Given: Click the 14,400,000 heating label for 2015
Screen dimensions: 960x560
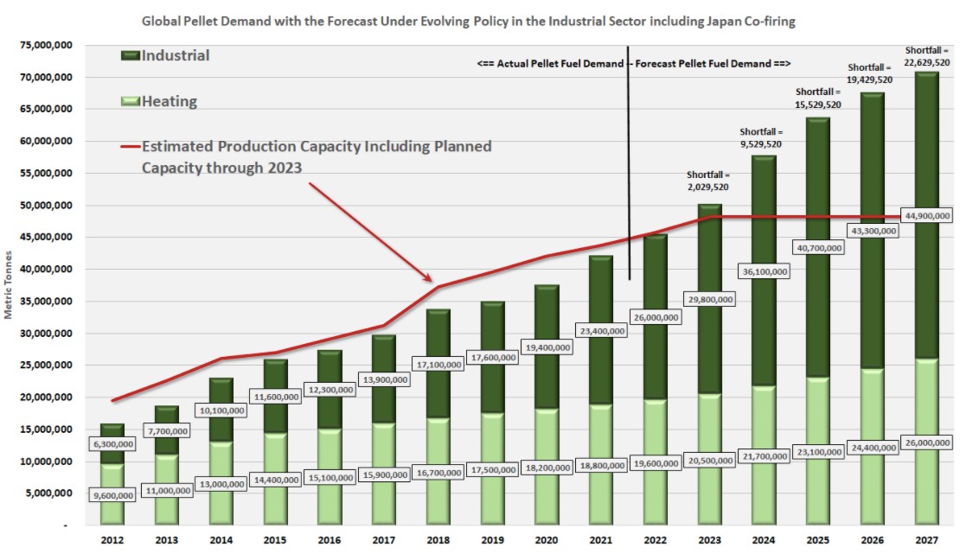Looking at the screenshot, I should [276, 480].
